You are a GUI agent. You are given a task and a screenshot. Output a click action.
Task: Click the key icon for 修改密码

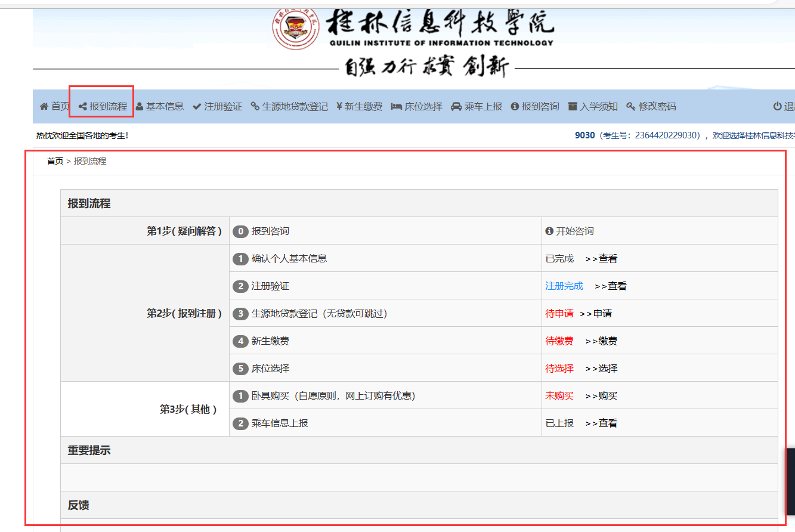pos(630,107)
